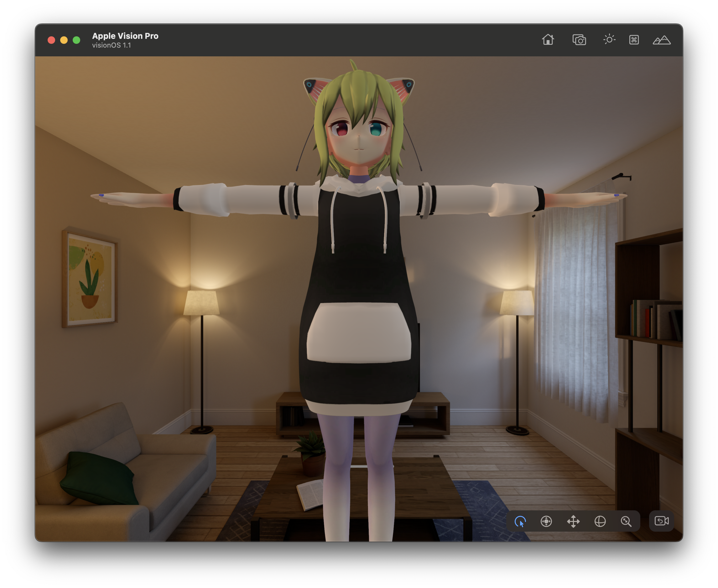Image resolution: width=718 pixels, height=588 pixels.
Task: Select the look-around tilt control
Action: (x=600, y=521)
